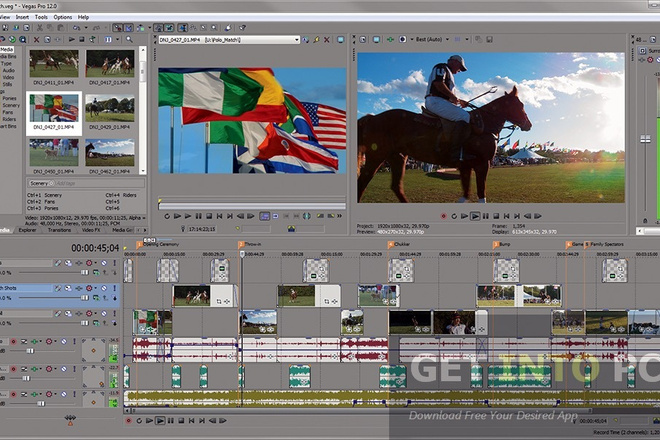Click Play From Start in timeline transport

click(x=149, y=421)
